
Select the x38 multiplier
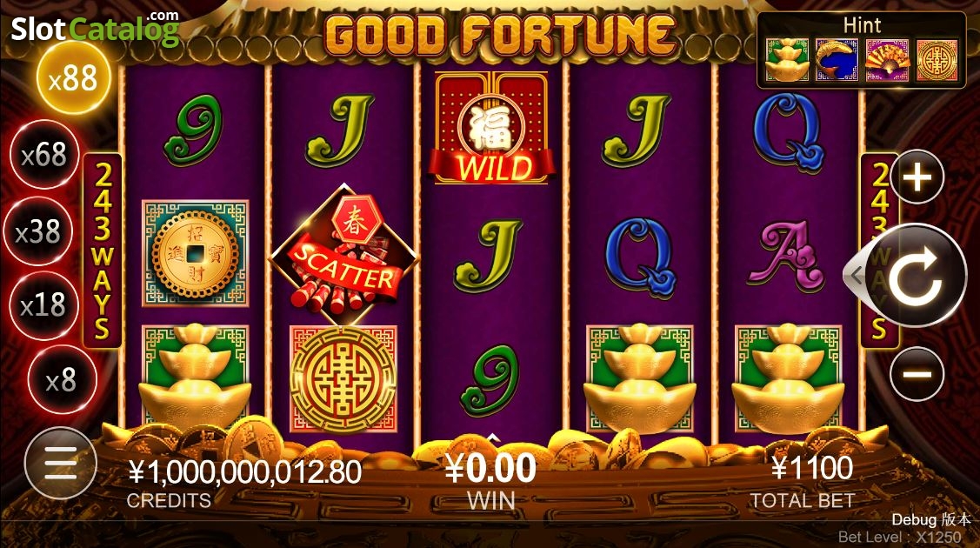pos(37,232)
